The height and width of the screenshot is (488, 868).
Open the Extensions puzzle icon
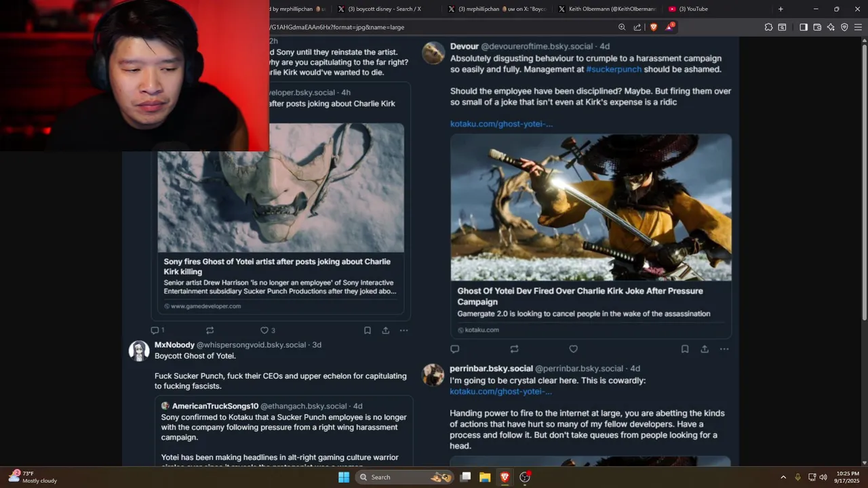768,27
